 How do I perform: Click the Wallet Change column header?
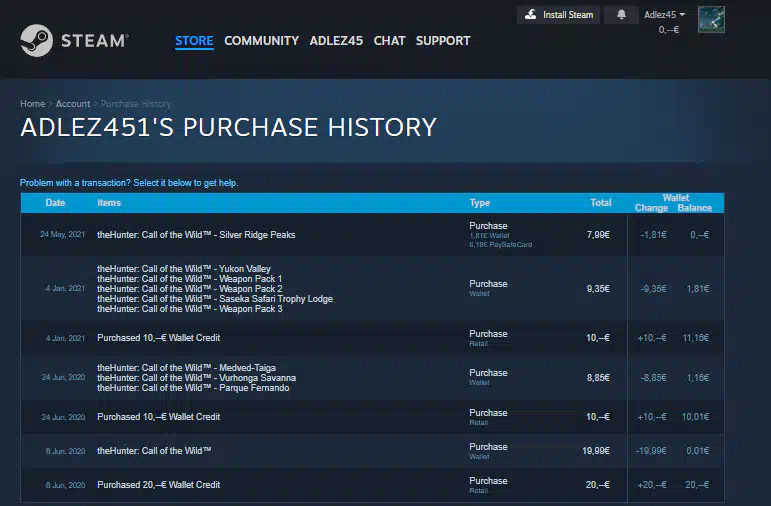pyautogui.click(x=651, y=208)
